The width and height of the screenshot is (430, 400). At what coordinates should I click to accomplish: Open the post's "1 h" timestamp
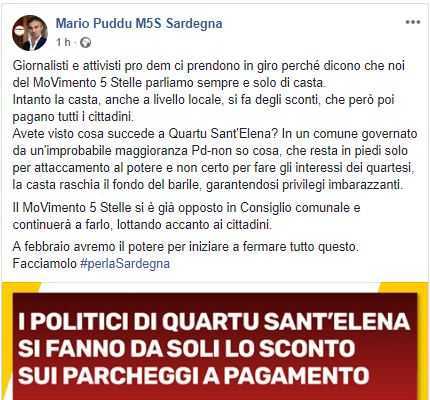click(x=63, y=43)
